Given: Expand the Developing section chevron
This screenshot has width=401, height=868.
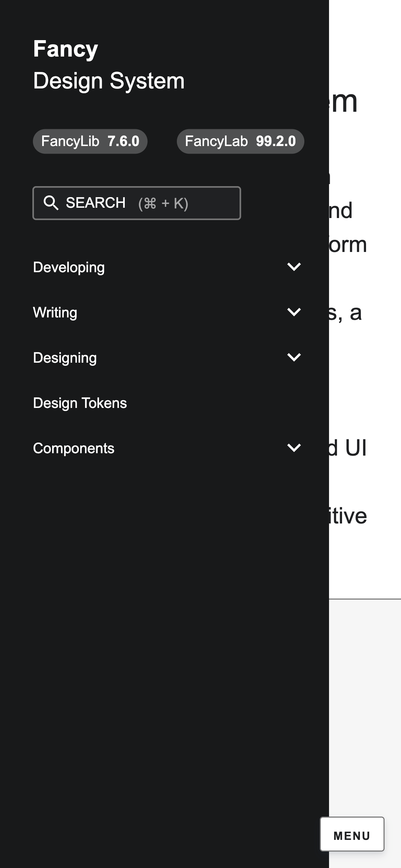Looking at the screenshot, I should tap(294, 267).
